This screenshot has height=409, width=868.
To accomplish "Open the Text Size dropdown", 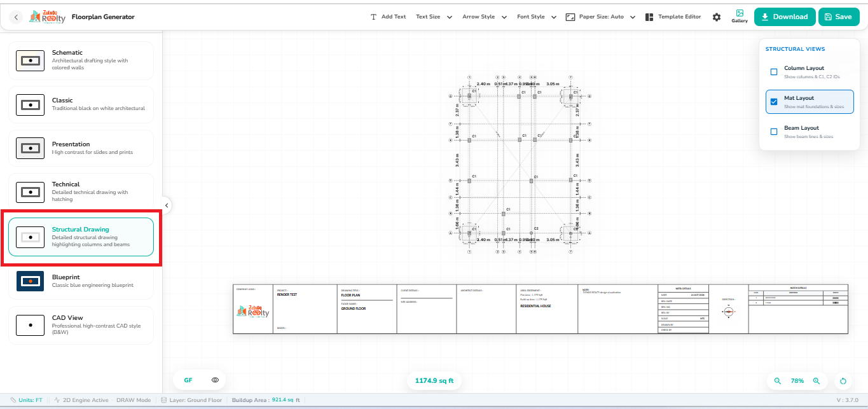I will 434,17.
